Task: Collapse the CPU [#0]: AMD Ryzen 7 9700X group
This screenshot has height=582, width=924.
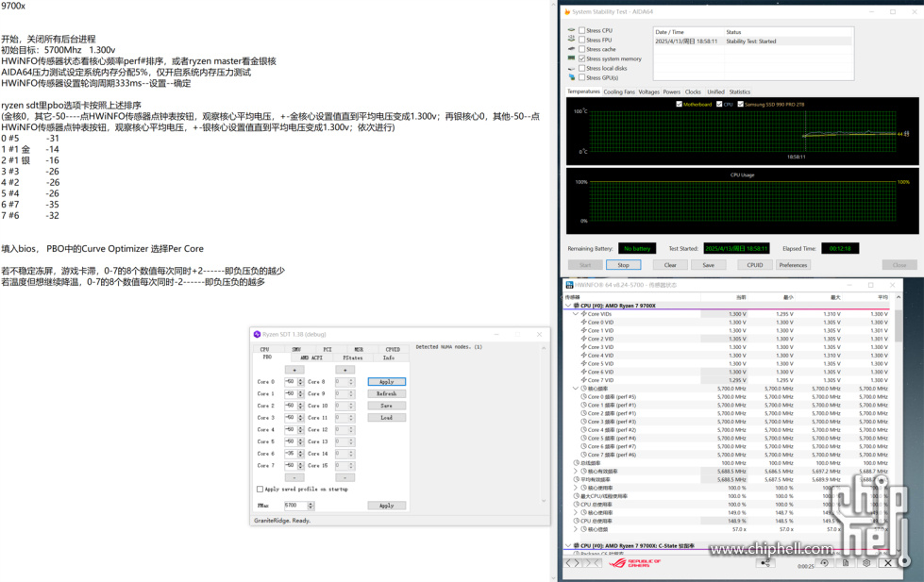Action: [x=569, y=306]
